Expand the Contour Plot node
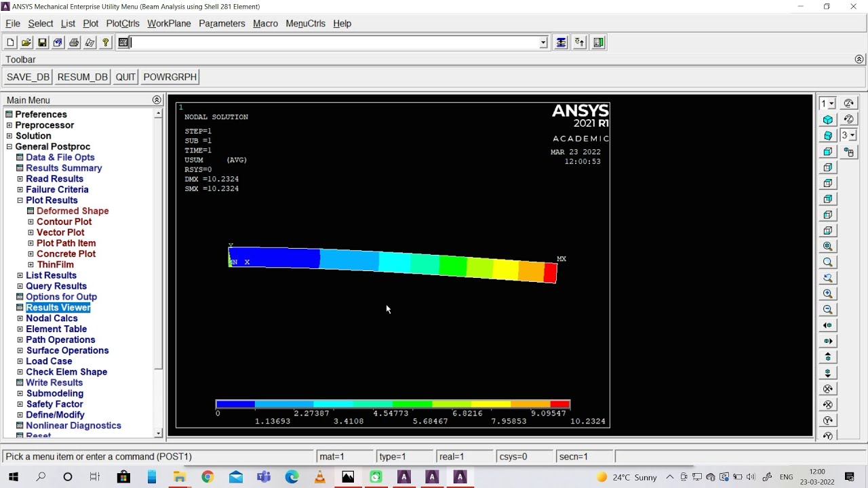This screenshot has height=488, width=868. [31, 222]
